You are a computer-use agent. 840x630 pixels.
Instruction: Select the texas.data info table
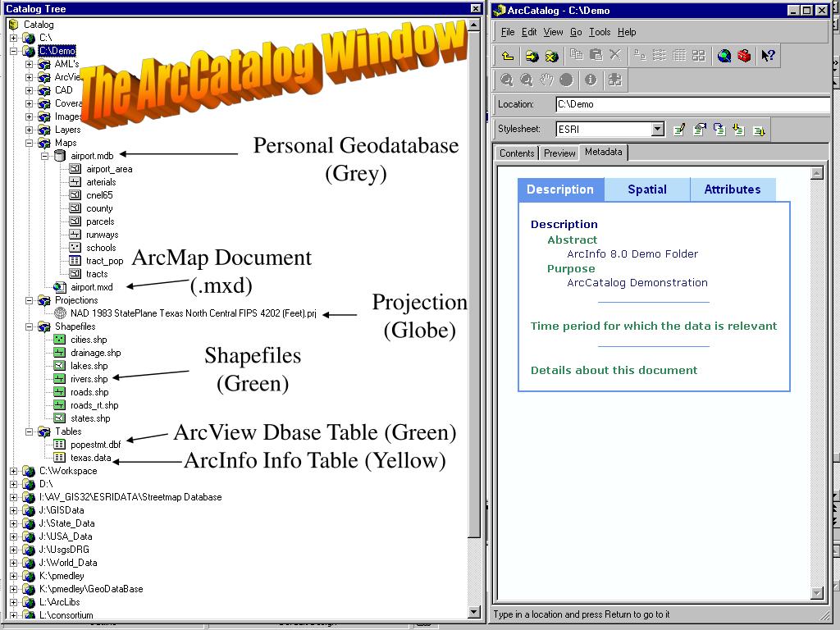90,458
